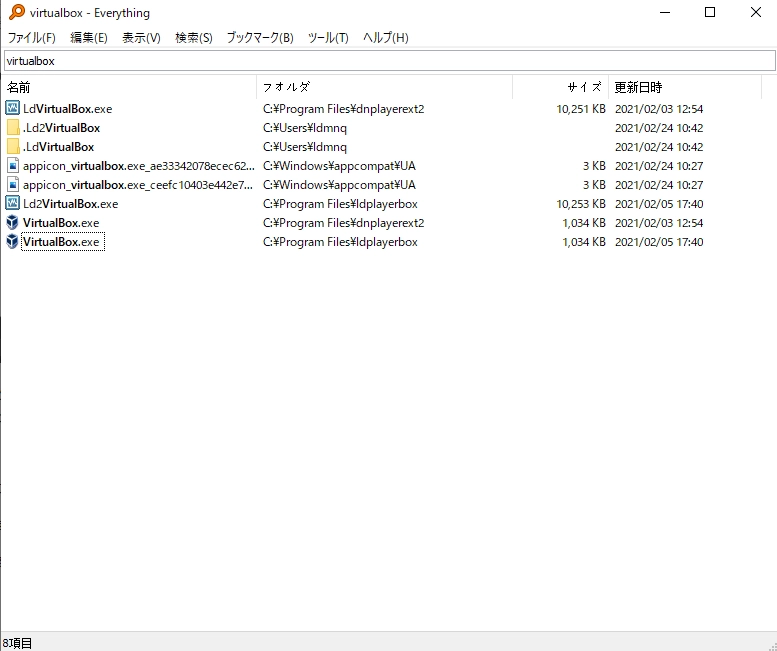Click appcompat¥UA path in ae33342078 row
This screenshot has height=651, width=777.
[x=339, y=165]
